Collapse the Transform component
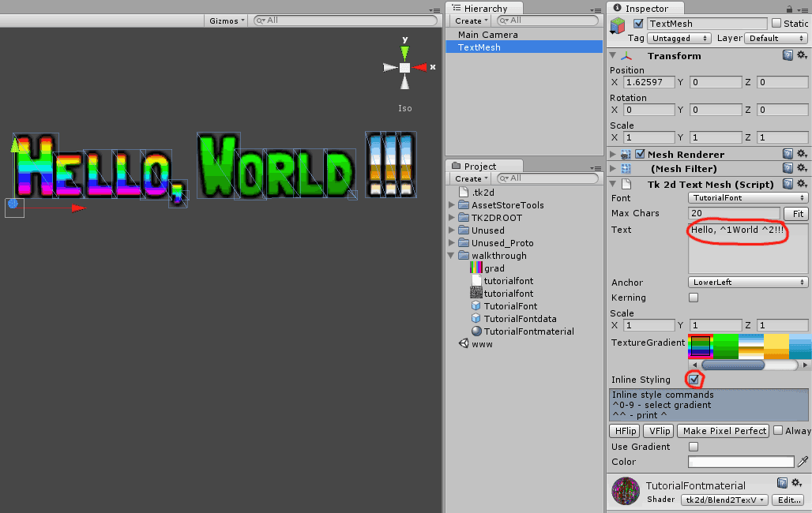 613,55
